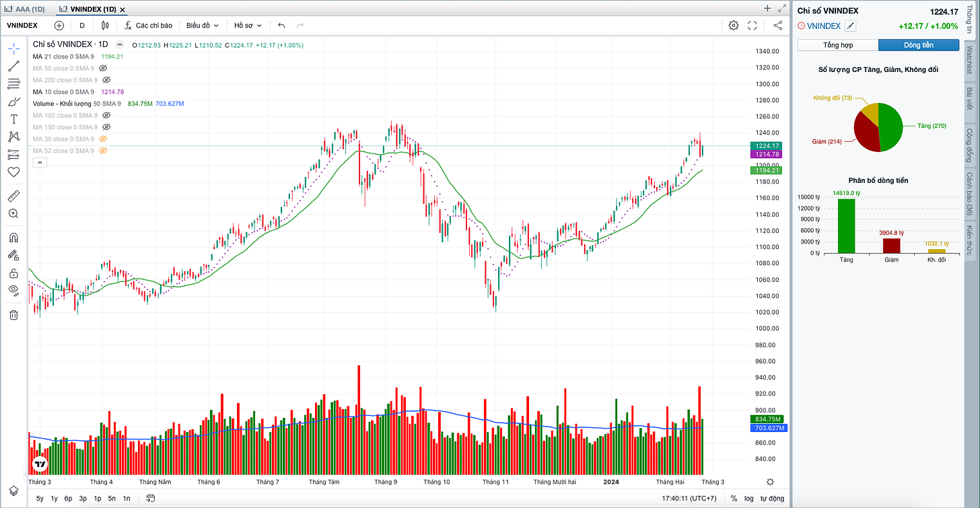Viewport: 980px width, 508px height.
Task: Edit VNINDEX with pencil icon
Action: 850,26
